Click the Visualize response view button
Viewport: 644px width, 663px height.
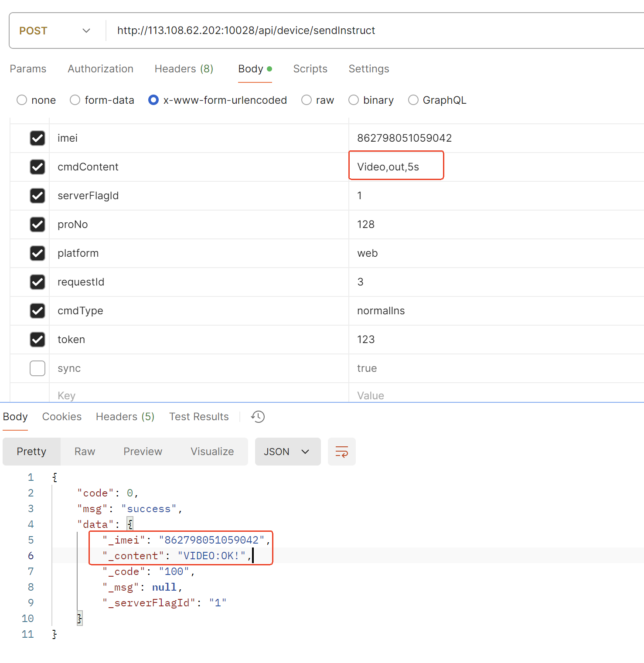pyautogui.click(x=212, y=452)
